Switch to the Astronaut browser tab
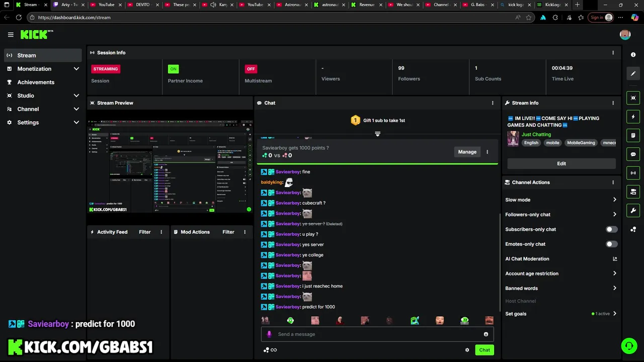 tap(292, 5)
